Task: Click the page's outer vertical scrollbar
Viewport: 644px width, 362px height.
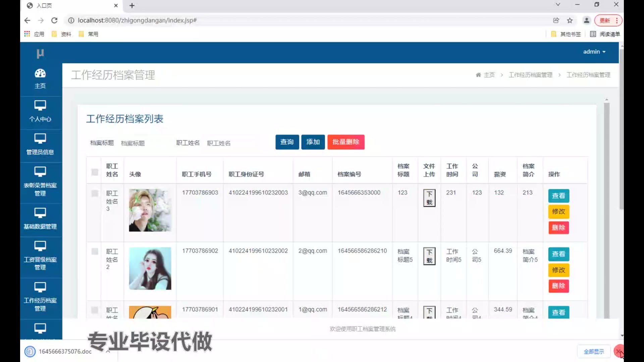Action: pyautogui.click(x=622, y=129)
